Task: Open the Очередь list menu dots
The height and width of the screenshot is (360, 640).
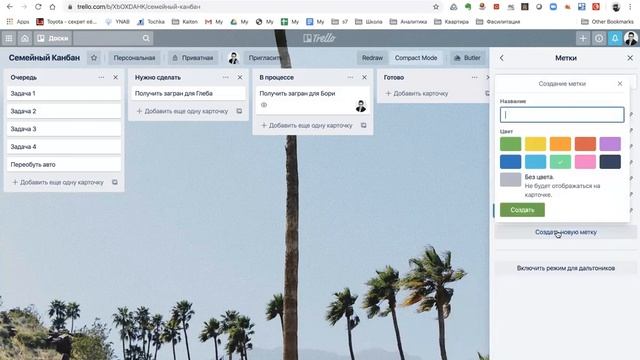Action: [101, 77]
